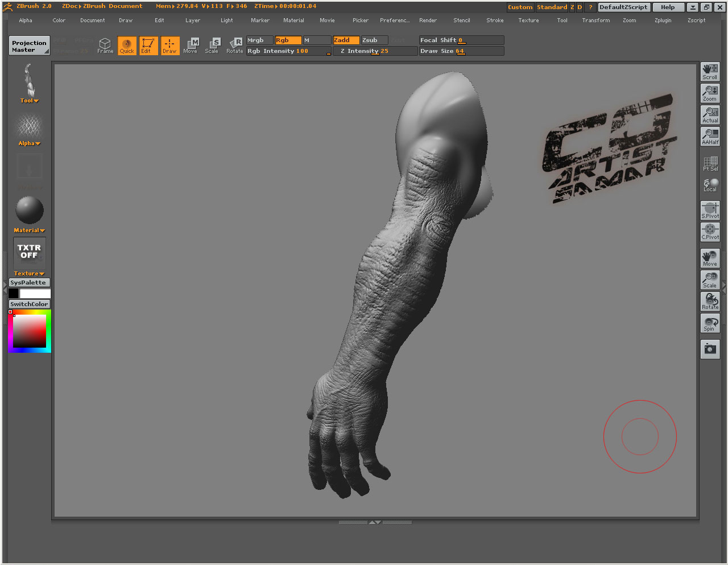The height and width of the screenshot is (565, 728).
Task: Toggle Edit mode in the top shelf
Action: (x=148, y=46)
